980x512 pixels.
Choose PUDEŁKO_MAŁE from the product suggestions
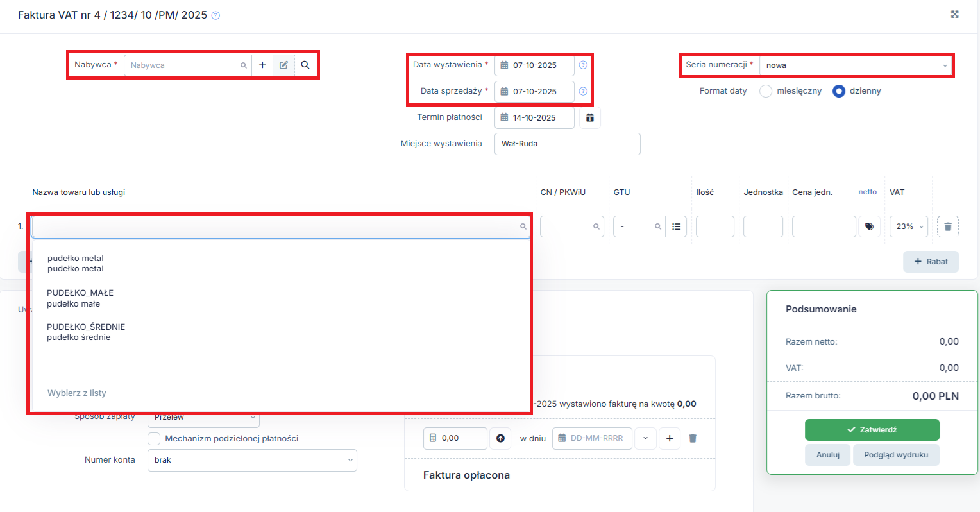point(80,298)
